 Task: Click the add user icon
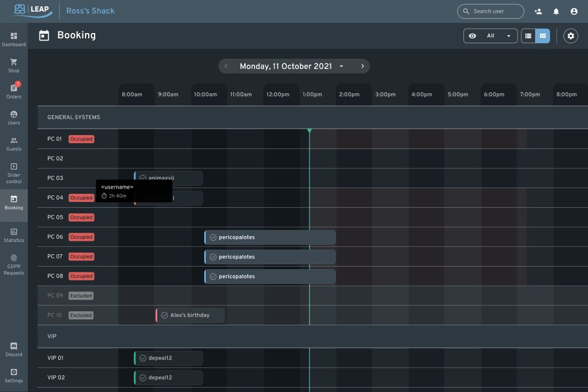[538, 11]
